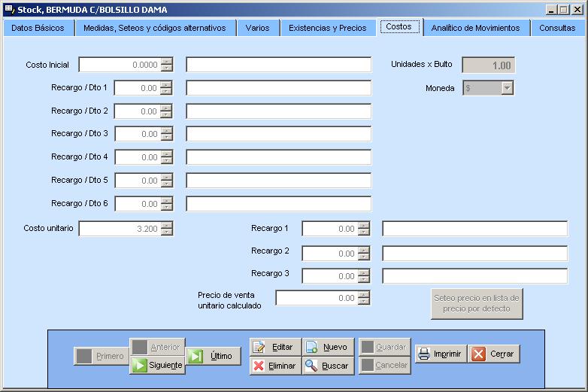This screenshot has height=392, width=588.
Task: Click Seteo precio en lista button
Action: click(x=477, y=303)
